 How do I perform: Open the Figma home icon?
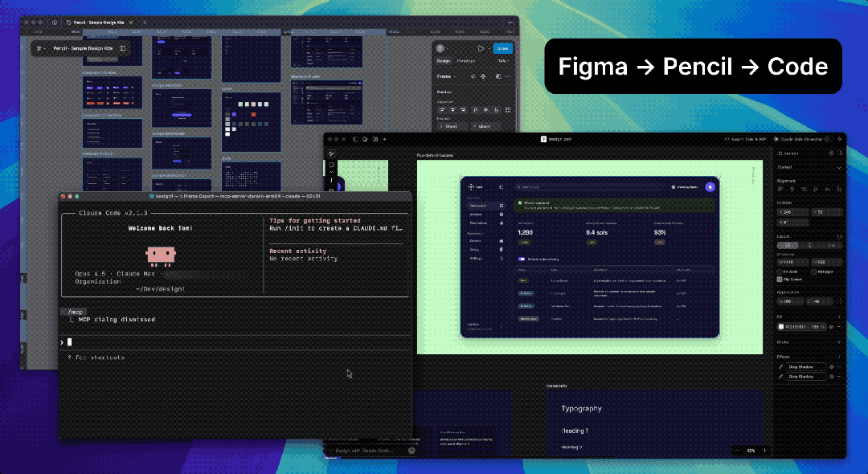pos(54,22)
